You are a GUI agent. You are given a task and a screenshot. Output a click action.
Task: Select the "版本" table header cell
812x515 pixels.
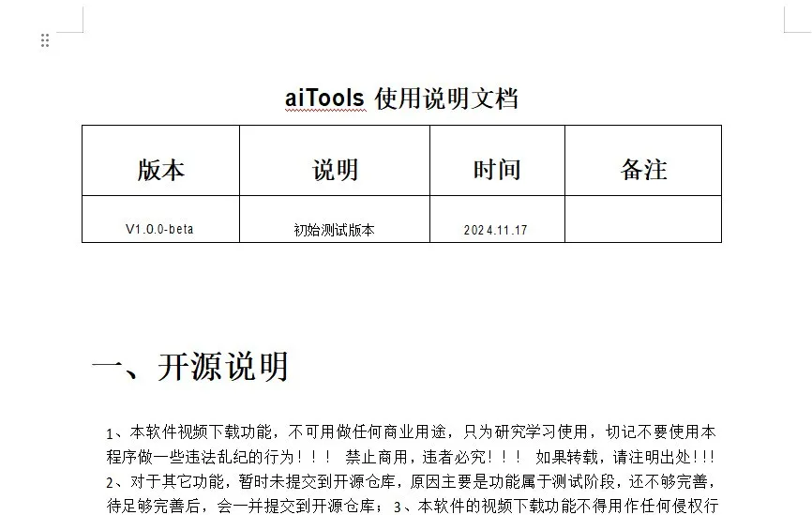click(x=160, y=170)
